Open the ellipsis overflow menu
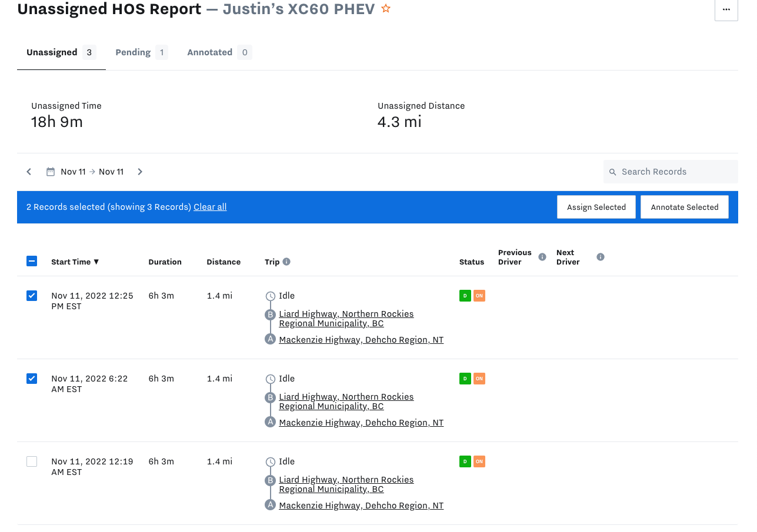The height and width of the screenshot is (532, 757). (726, 9)
